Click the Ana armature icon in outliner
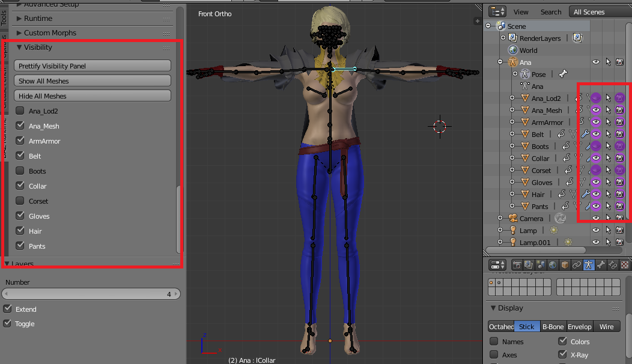The height and width of the screenshot is (364, 632). pos(512,62)
